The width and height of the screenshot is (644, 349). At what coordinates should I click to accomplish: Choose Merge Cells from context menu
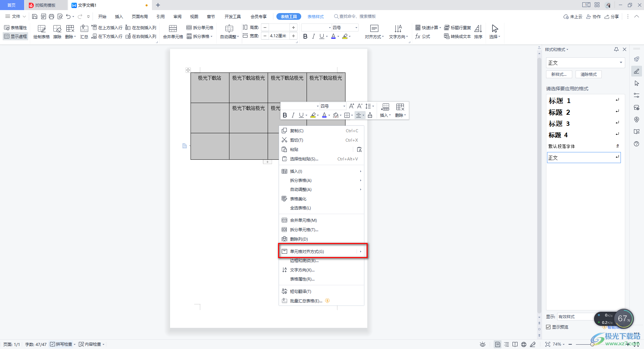click(321, 220)
